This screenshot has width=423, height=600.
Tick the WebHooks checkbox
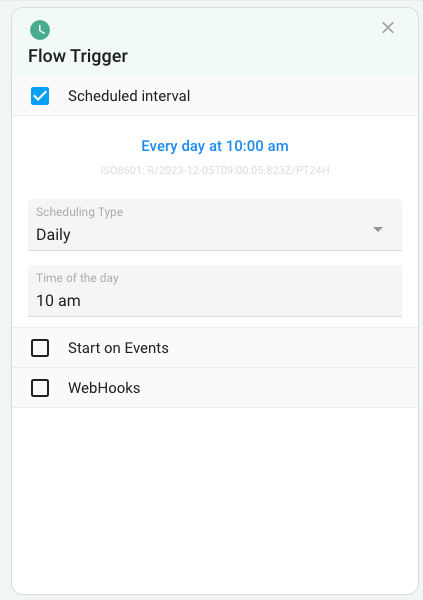pos(40,388)
